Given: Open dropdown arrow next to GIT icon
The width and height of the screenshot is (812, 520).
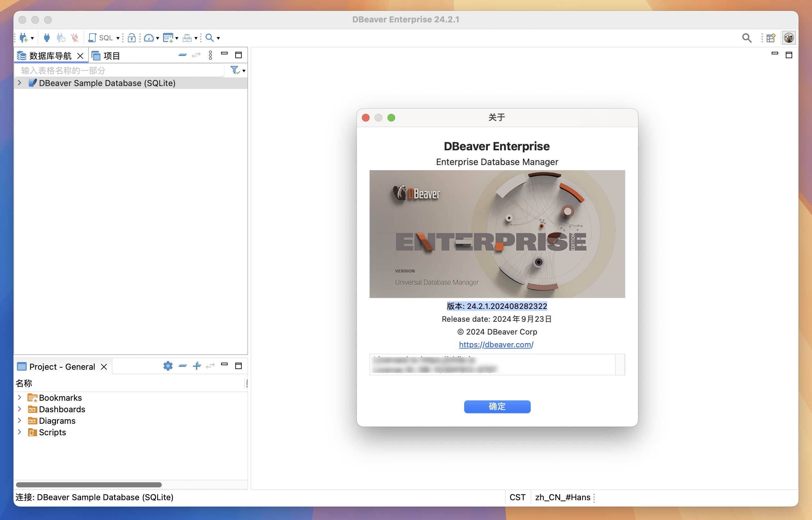Looking at the screenshot, I should [x=177, y=38].
